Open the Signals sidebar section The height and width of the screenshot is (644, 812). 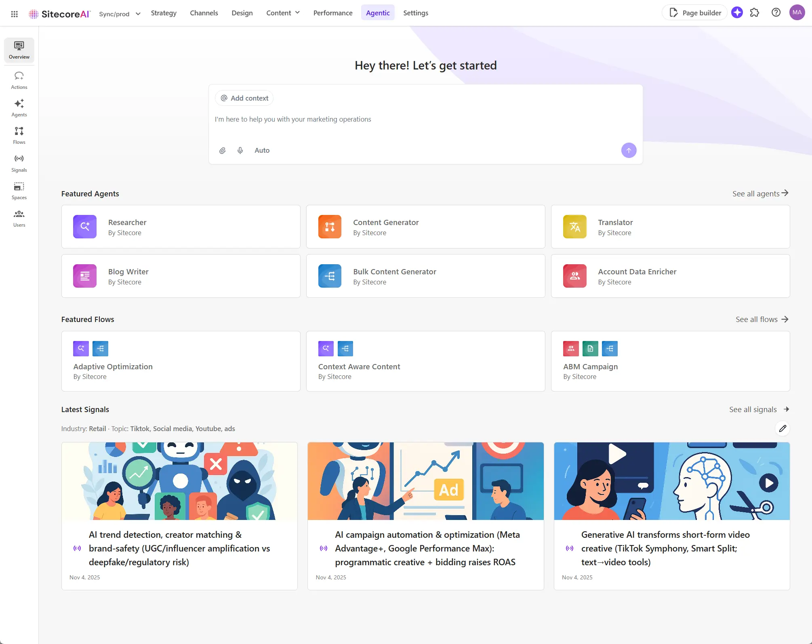pyautogui.click(x=19, y=163)
